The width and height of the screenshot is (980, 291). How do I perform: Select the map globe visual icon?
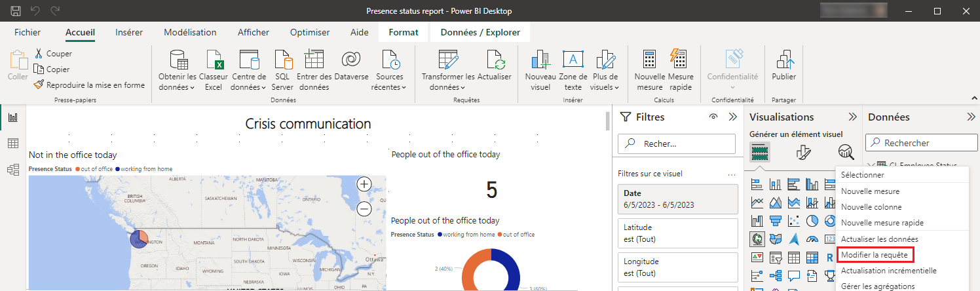pyautogui.click(x=757, y=239)
